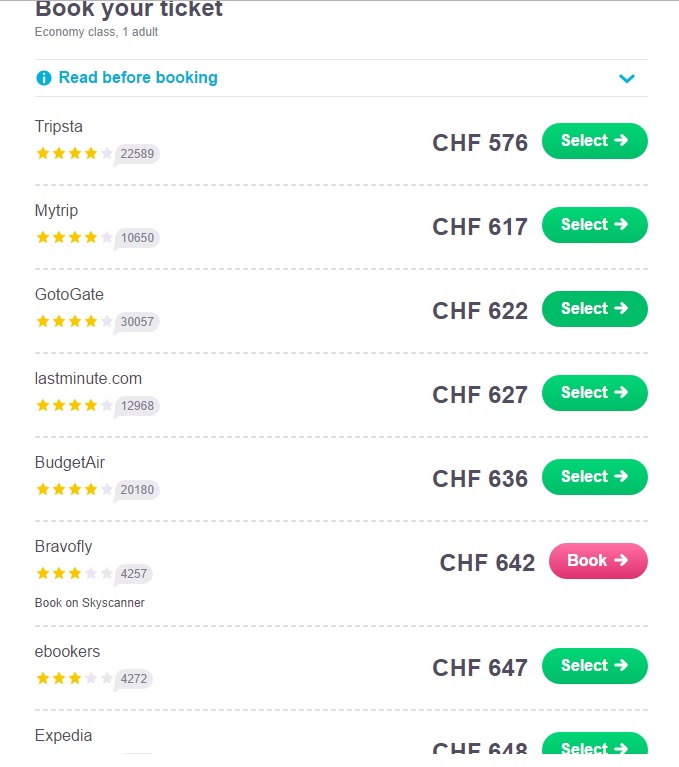Open the Read before booking link
Viewport: 679px width, 767px height.
pyautogui.click(x=138, y=78)
